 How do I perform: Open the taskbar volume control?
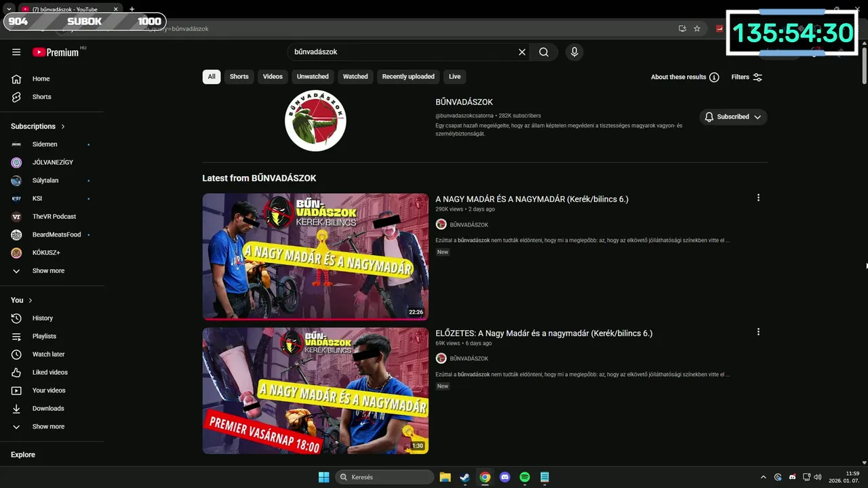[x=817, y=477]
